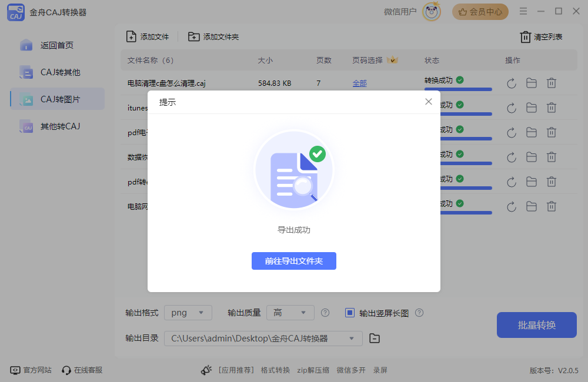Click the 页码选择 column header
The width and height of the screenshot is (588, 382).
tap(367, 61)
